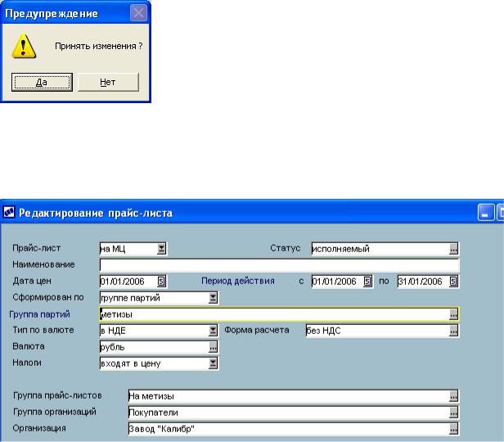
Task: Click the yellow warning exclamation icon
Action: (24, 47)
